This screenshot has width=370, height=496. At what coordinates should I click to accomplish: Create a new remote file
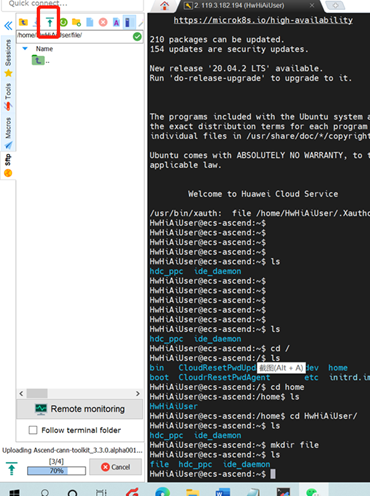[x=90, y=22]
